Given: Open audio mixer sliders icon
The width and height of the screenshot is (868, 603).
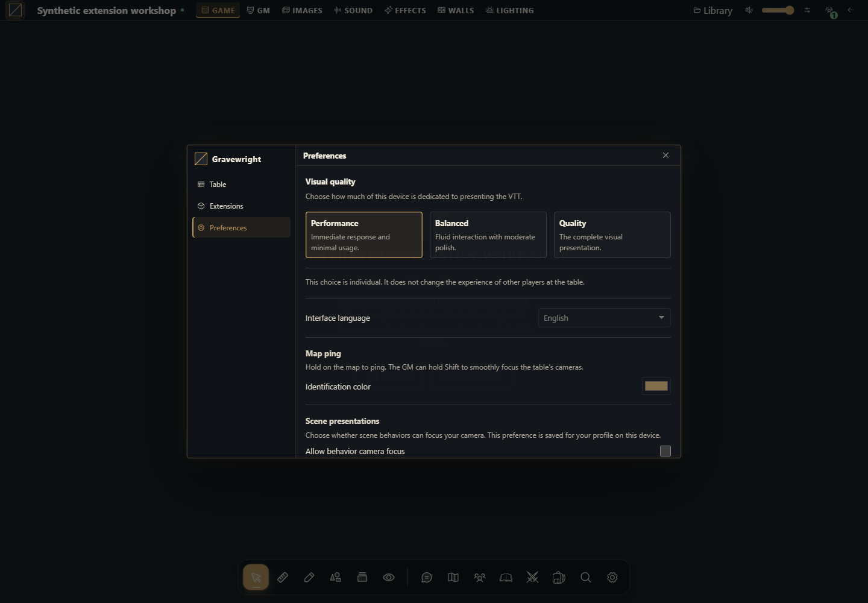Looking at the screenshot, I should (808, 10).
